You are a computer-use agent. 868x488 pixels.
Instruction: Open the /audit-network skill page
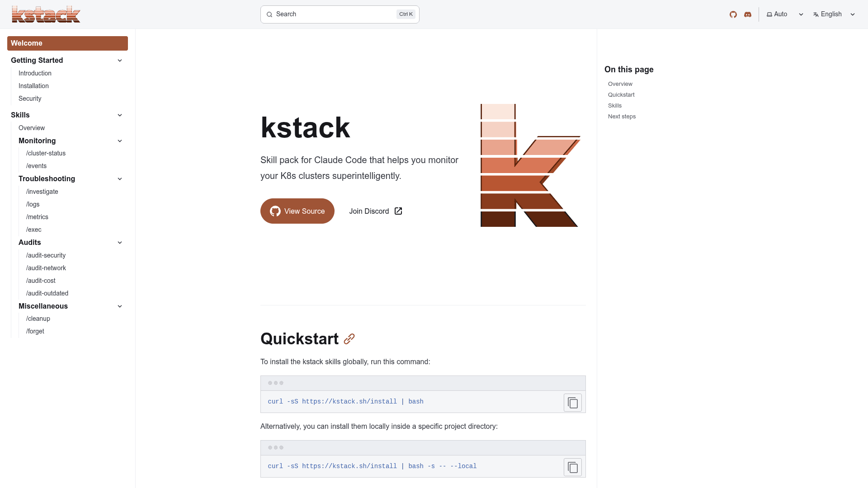click(x=46, y=268)
